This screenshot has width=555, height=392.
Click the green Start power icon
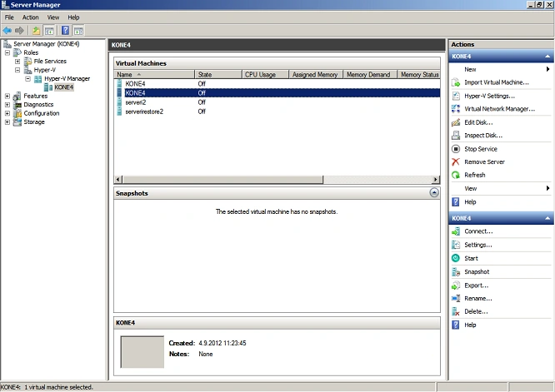coord(456,258)
